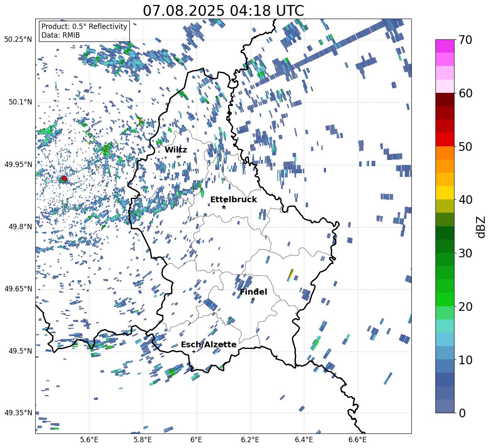Click the colorbar tick label 20
This screenshot has width=491, height=448.
[x=465, y=306]
